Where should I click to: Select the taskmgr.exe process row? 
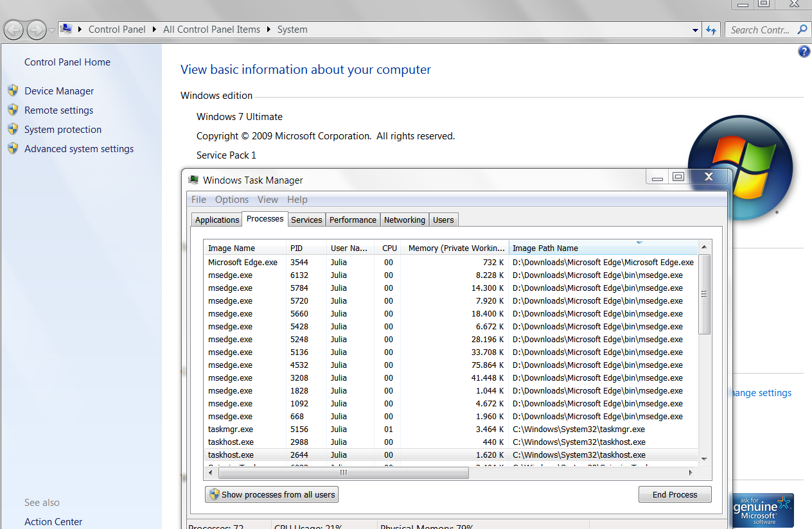[450, 429]
